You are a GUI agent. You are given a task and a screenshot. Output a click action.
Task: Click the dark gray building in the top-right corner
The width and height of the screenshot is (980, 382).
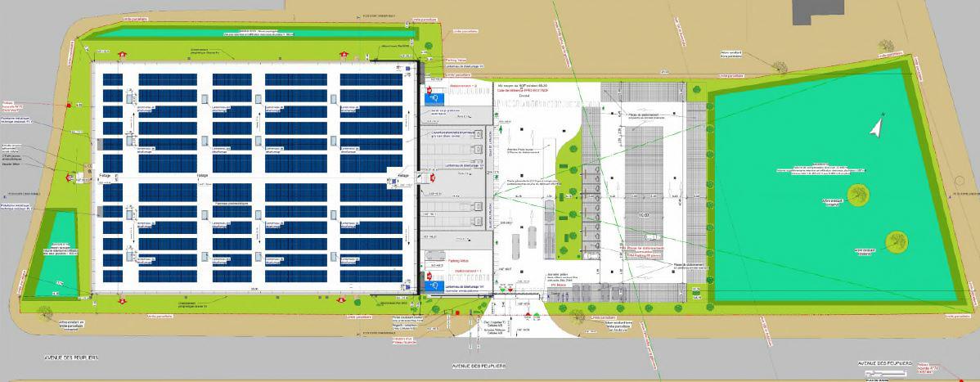818,12
